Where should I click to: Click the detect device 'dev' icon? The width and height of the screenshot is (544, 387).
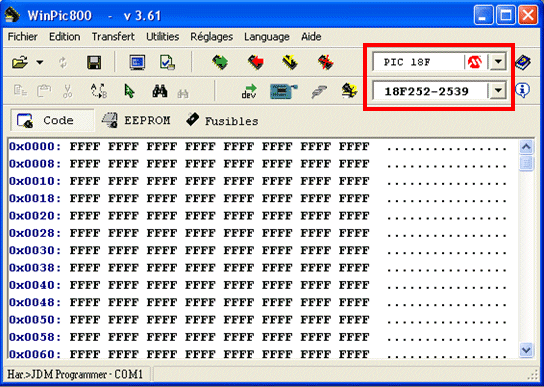tap(249, 91)
